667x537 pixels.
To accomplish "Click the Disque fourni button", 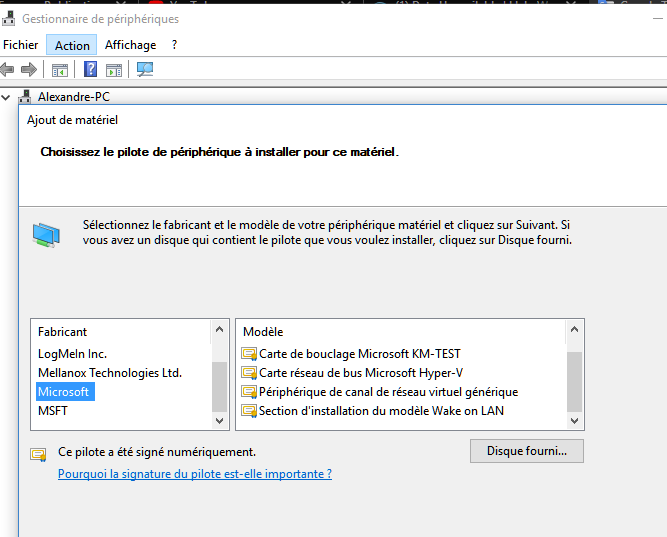I will [x=526, y=451].
